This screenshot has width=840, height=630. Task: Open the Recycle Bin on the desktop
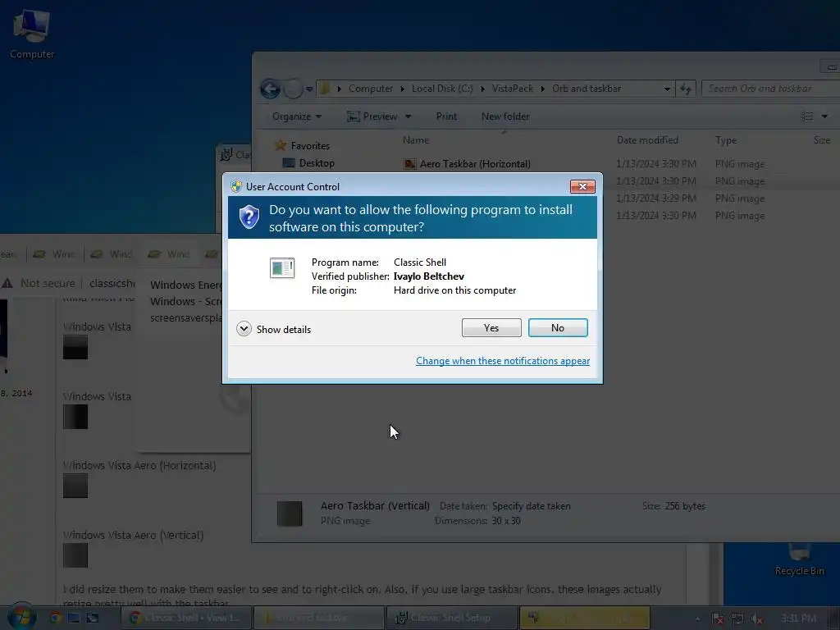point(799,560)
